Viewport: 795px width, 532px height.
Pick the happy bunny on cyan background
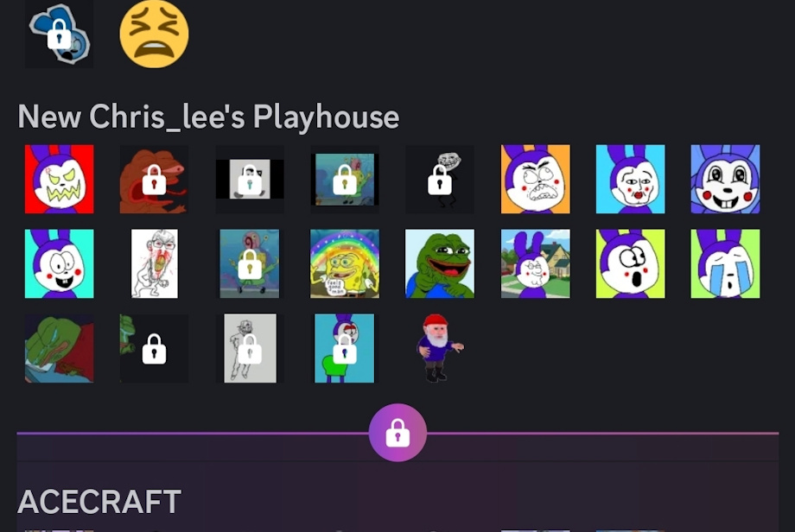60,263
